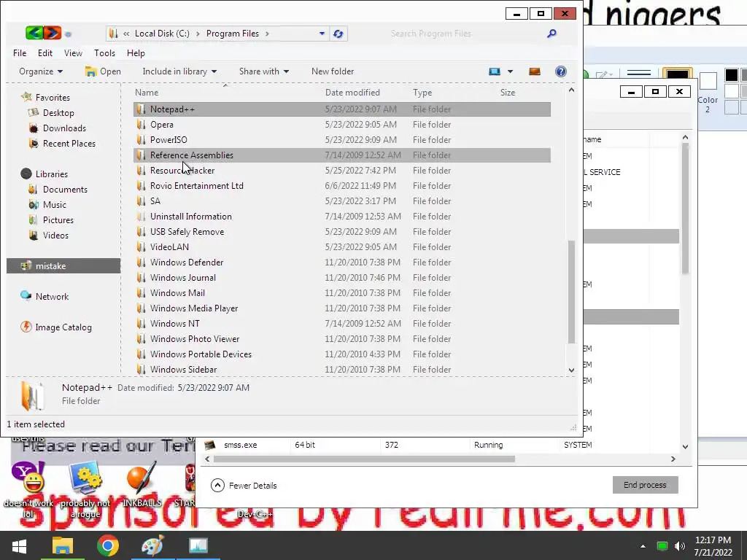This screenshot has width=747, height=560.
Task: Click the volume speaker tray icon
Action: tap(680, 545)
